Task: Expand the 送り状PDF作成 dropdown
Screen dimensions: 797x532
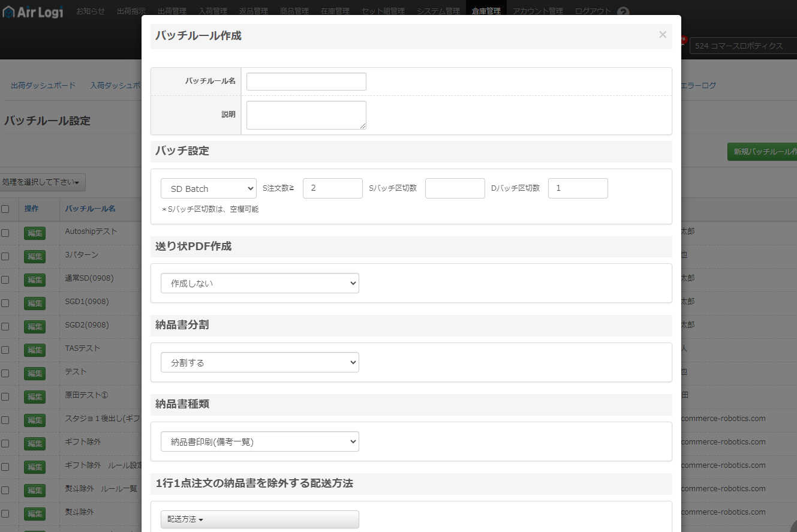Action: click(260, 283)
